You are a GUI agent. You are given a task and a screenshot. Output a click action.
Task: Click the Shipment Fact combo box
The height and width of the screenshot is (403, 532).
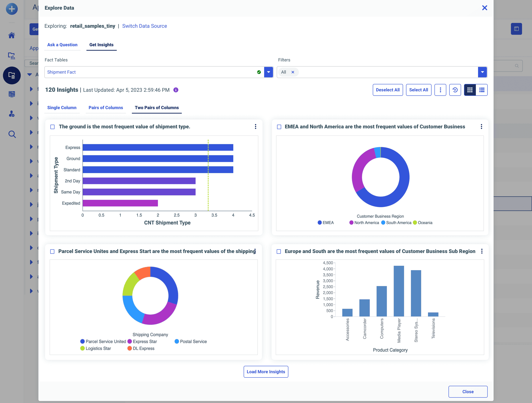tap(159, 72)
